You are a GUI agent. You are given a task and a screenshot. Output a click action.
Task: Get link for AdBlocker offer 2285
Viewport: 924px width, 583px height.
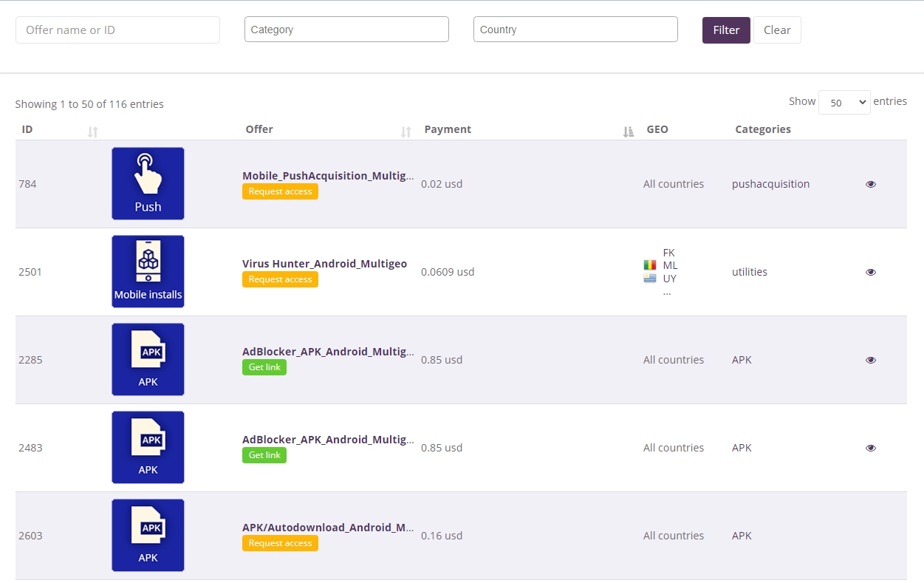[264, 367]
